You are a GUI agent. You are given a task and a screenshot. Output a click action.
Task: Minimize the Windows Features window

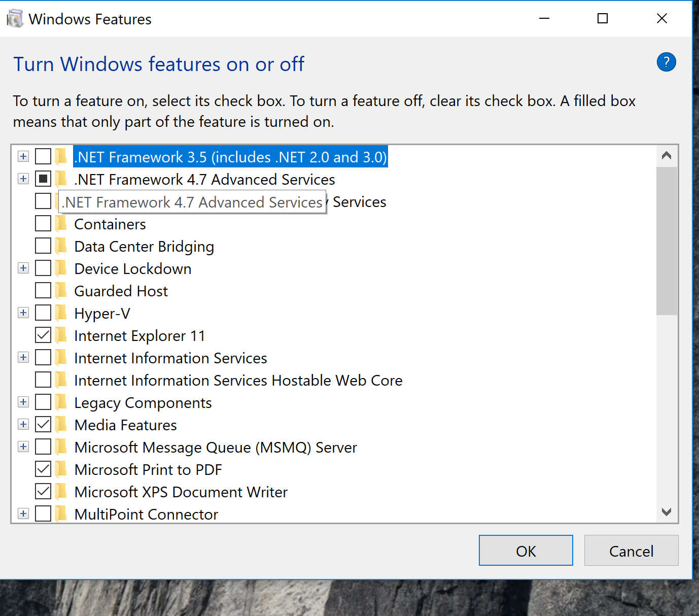point(544,19)
